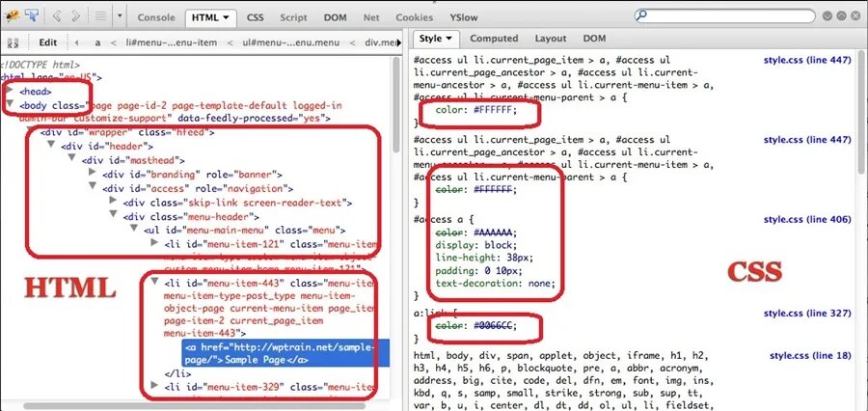868x411 pixels.
Task: Collapse the body node
Action: point(10,103)
